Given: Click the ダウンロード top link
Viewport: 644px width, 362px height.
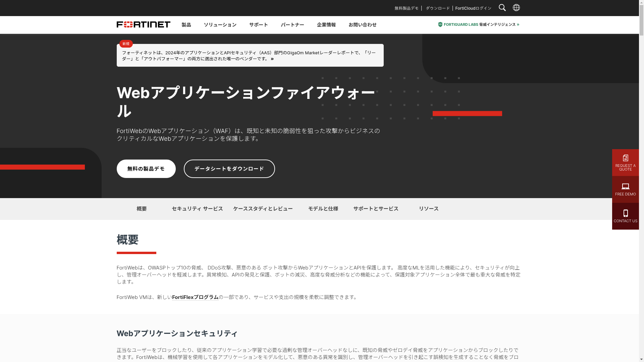Looking at the screenshot, I should (438, 8).
